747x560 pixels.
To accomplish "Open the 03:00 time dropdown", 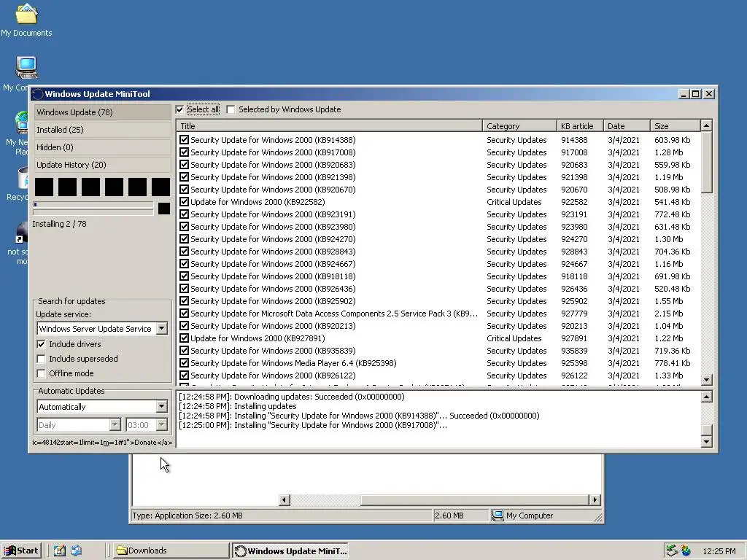I will point(161,425).
